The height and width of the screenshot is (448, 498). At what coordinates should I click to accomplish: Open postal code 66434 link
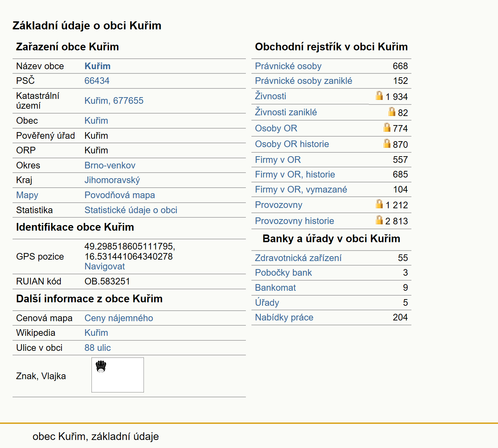point(97,81)
